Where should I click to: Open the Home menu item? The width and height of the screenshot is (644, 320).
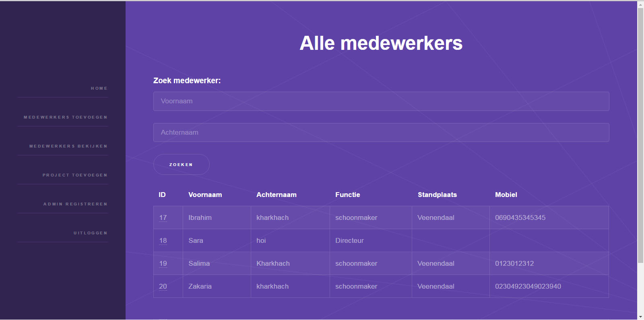(x=99, y=88)
